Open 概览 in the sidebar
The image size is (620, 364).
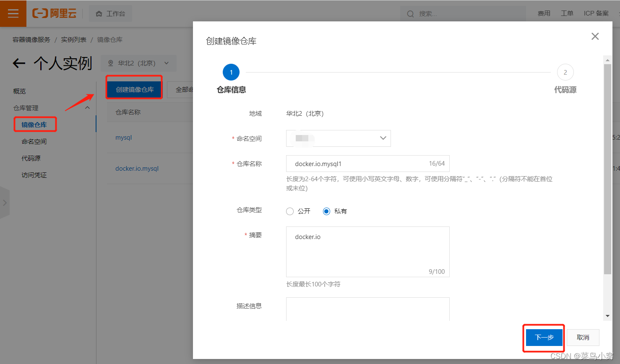[x=19, y=91]
